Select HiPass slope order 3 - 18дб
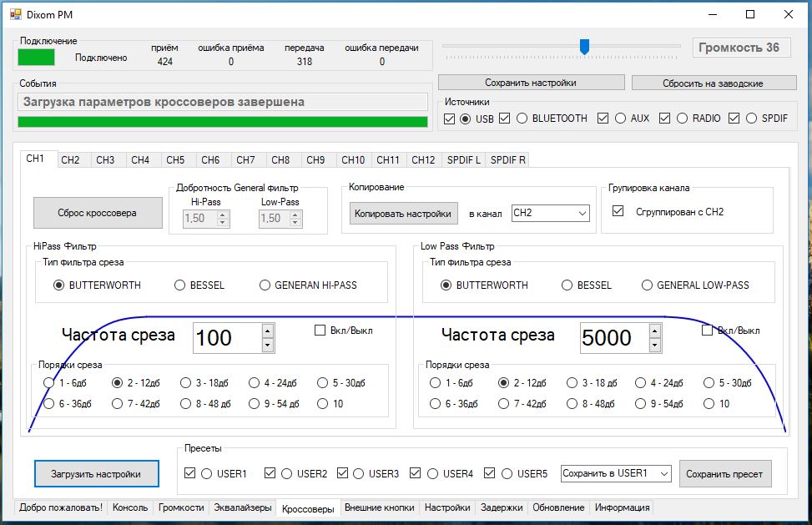The height and width of the screenshot is (525, 812). [185, 383]
